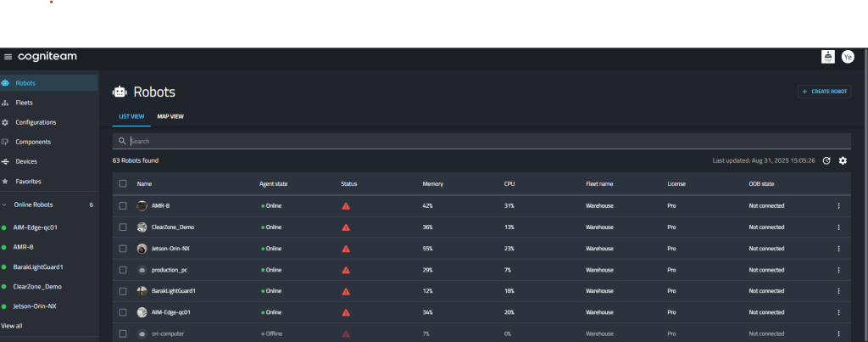Collapse the Online Robots sidebar section

(x=6, y=205)
